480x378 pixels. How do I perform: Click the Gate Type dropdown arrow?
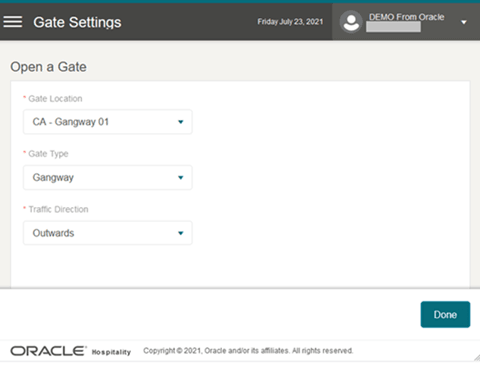click(x=181, y=178)
